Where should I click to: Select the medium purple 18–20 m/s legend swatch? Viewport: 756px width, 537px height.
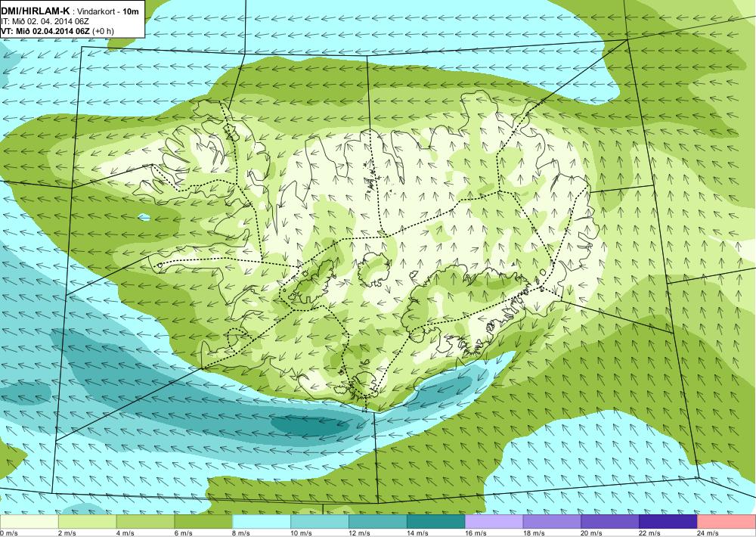552,522
